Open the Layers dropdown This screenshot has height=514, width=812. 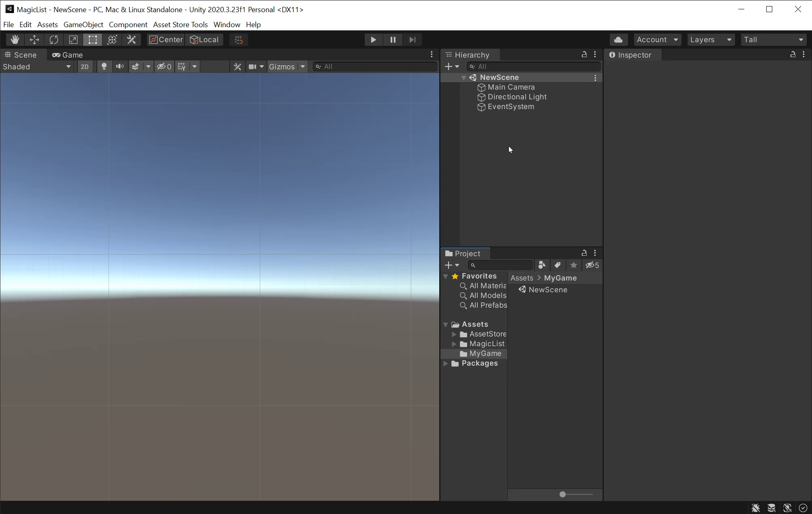(x=711, y=40)
